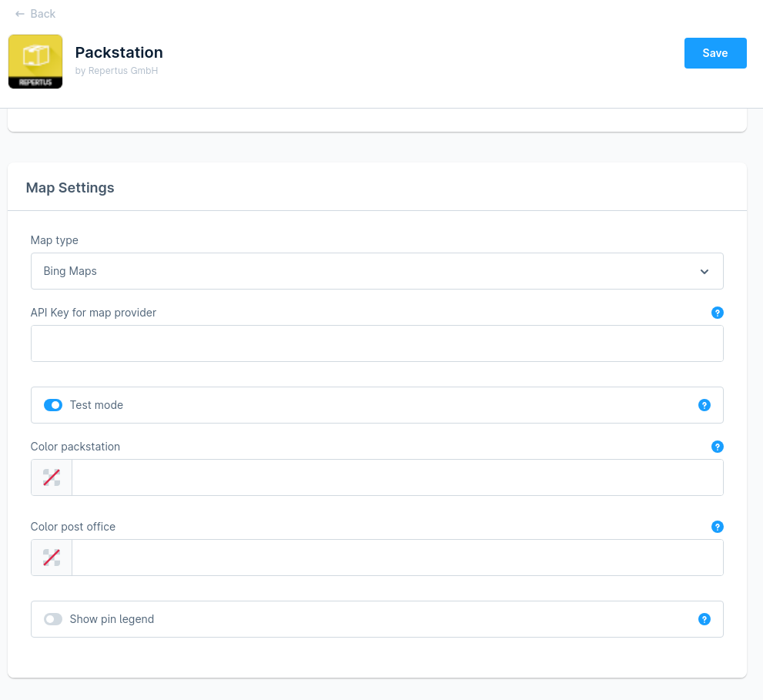Screen dimensions: 763x700
Task: Open the Map type dropdown
Action: pos(376,271)
